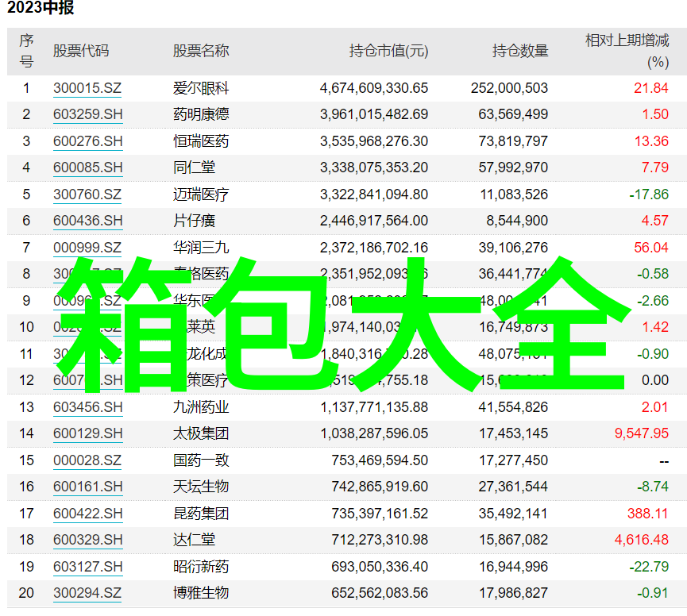Click change value -22.79

pos(649,567)
